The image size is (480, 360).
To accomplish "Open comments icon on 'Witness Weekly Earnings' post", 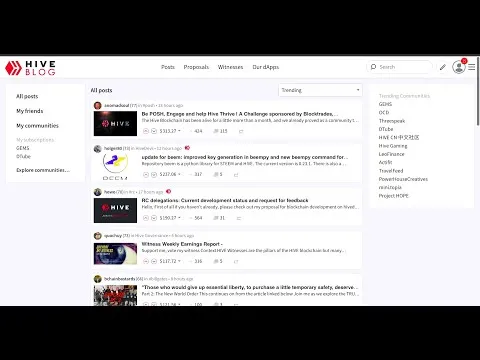I will [216, 261].
